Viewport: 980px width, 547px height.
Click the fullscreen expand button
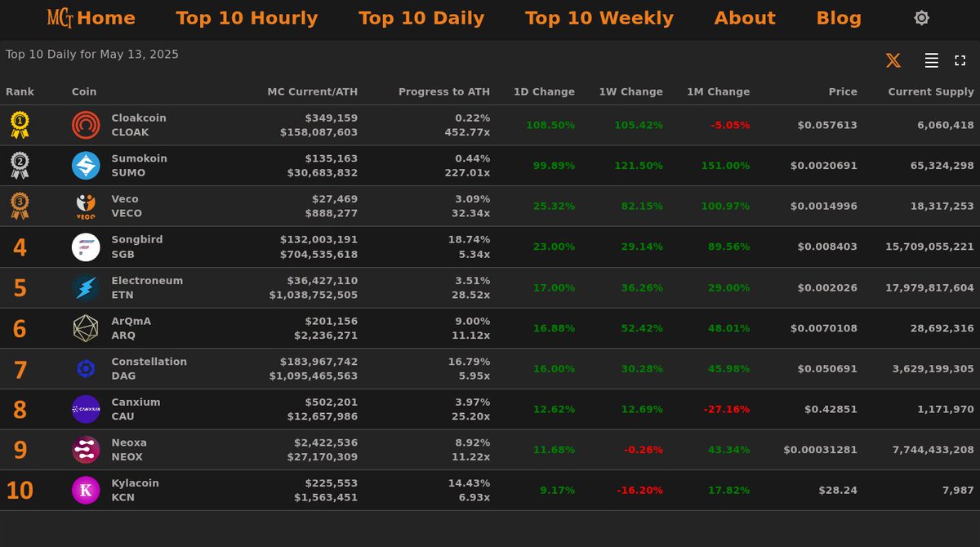coord(960,60)
